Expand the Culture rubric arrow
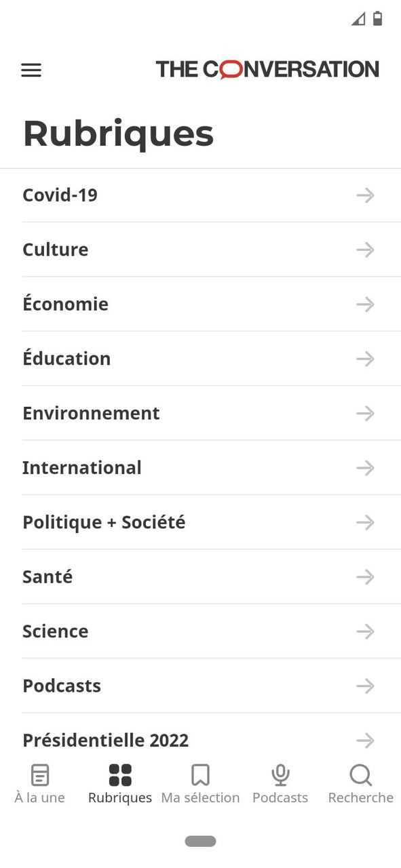Viewport: 401px width, 868px height. tap(365, 250)
